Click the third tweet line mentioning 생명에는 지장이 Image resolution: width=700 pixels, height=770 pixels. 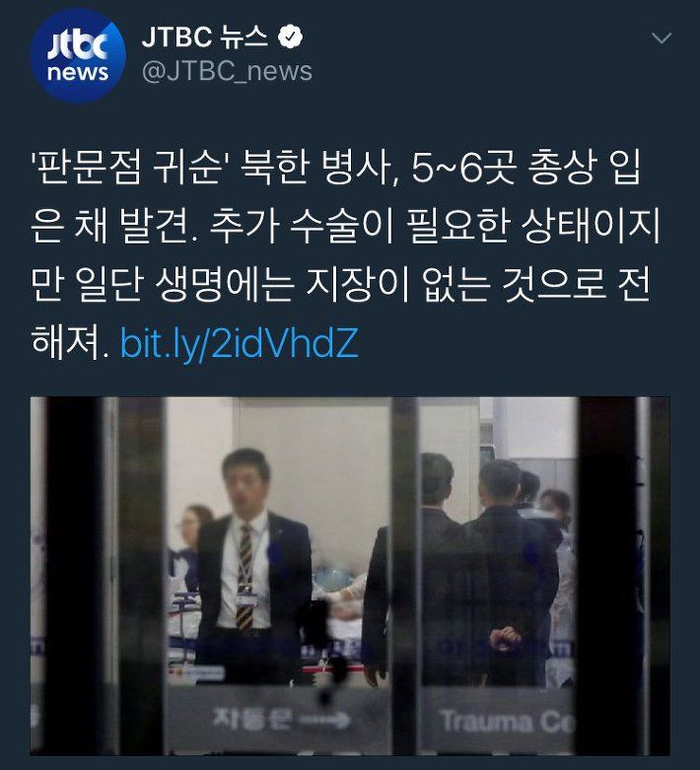tap(340, 284)
